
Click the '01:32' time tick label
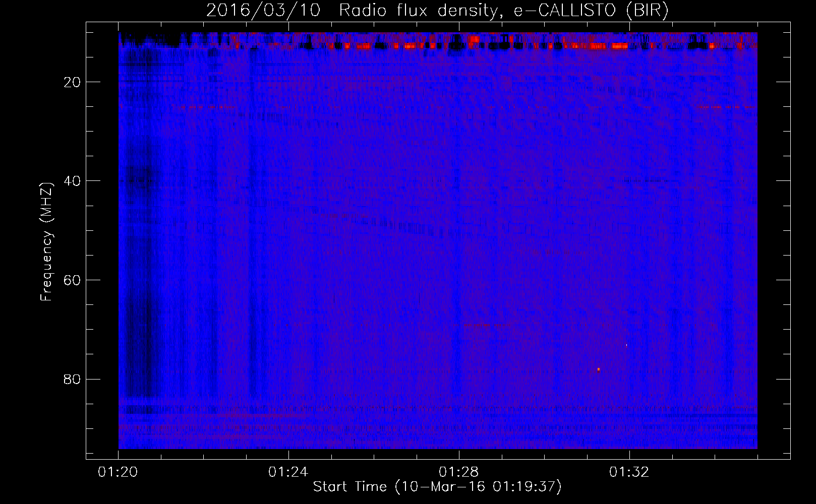tap(629, 472)
